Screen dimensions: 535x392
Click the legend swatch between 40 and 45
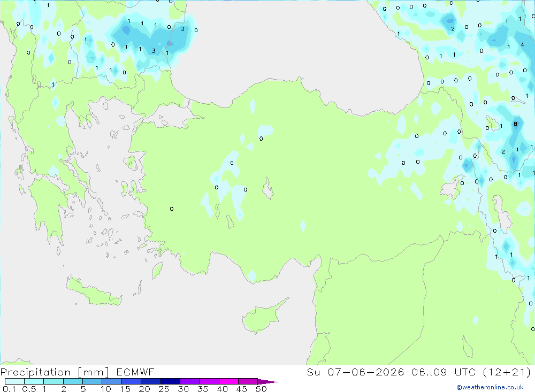pos(228,381)
